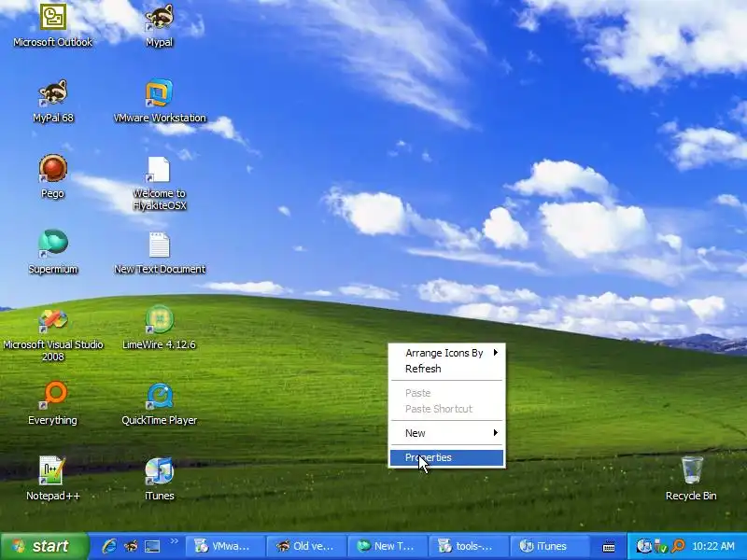The image size is (747, 560).
Task: Switch to the iTunes taskbar button
Action: [549, 546]
